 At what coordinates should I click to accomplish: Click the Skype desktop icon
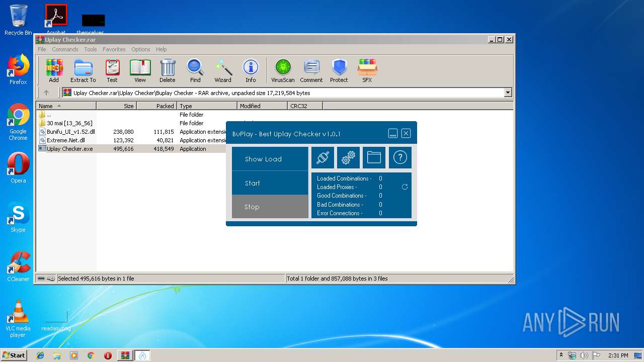[x=18, y=217]
